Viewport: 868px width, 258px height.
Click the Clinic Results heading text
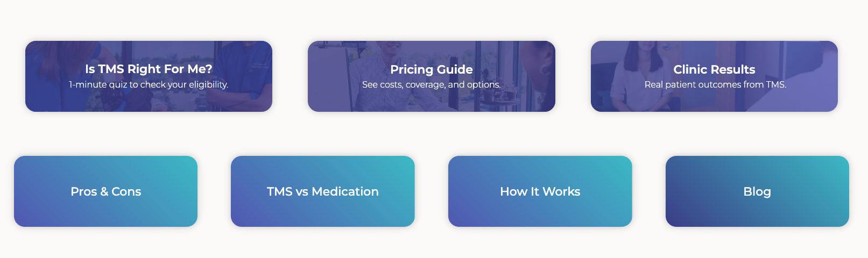[x=714, y=69]
